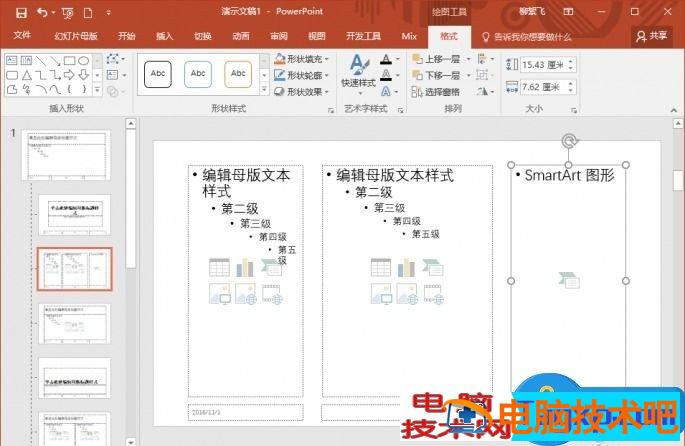The width and height of the screenshot is (685, 446).
Task: Click the shape height field 15.43 厘米
Action: pyautogui.click(x=543, y=65)
